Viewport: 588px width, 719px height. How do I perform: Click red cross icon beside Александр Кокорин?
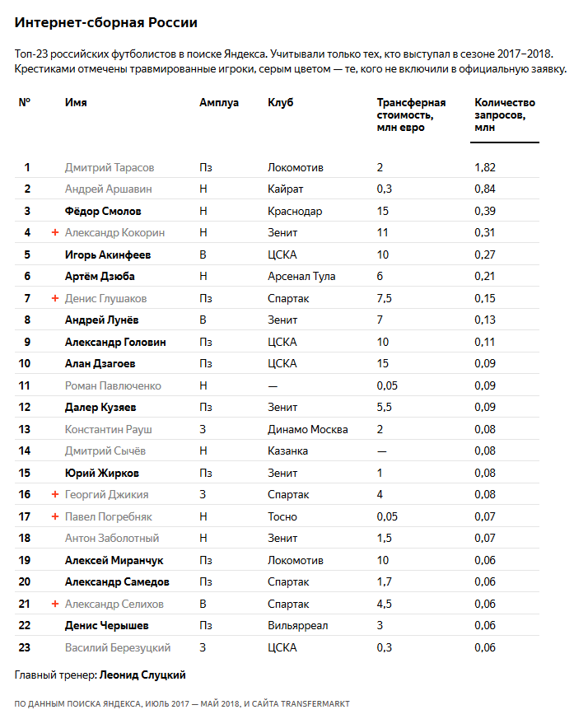(x=54, y=233)
